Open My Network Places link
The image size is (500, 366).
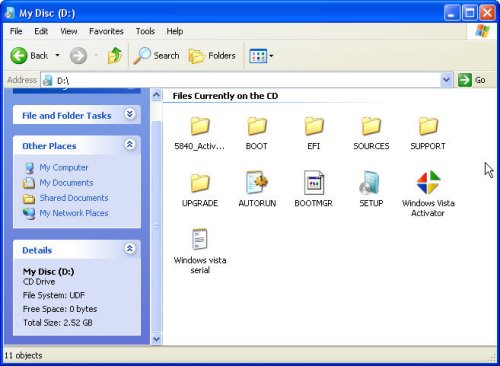[74, 213]
